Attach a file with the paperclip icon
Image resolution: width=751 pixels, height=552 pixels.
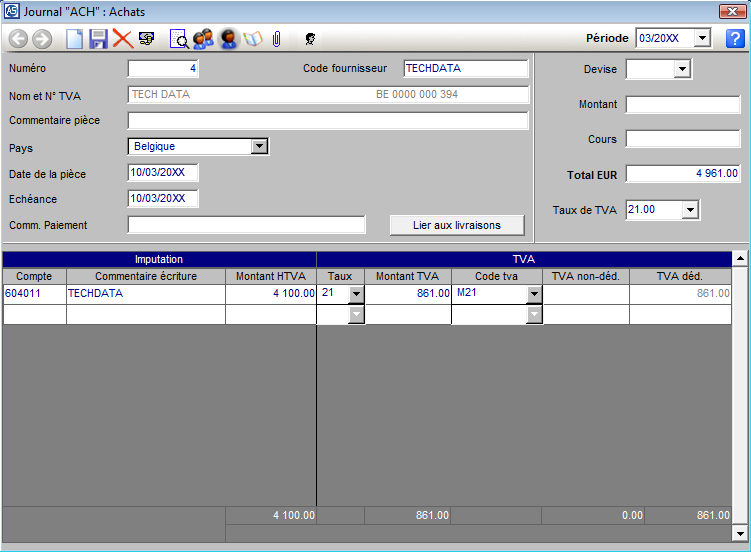pyautogui.click(x=276, y=39)
